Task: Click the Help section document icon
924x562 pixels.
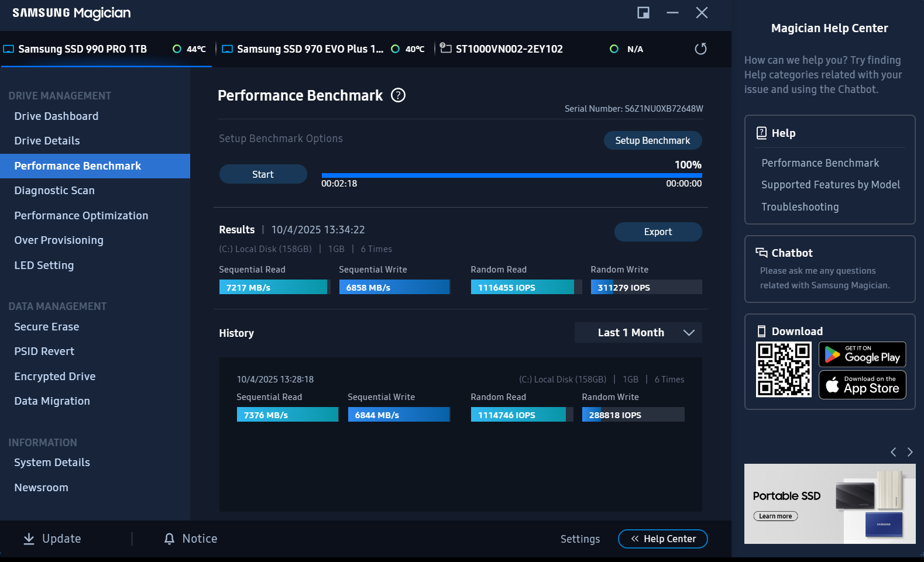Action: click(x=761, y=133)
